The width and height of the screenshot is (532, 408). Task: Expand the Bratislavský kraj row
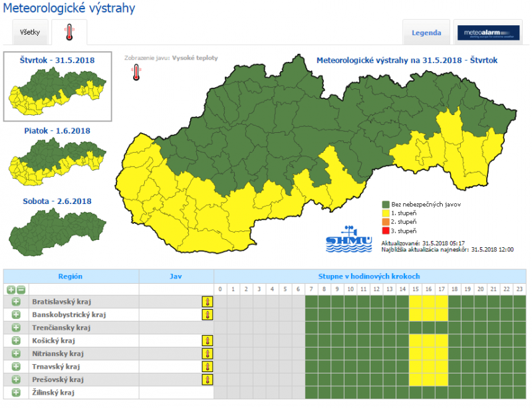click(x=16, y=302)
